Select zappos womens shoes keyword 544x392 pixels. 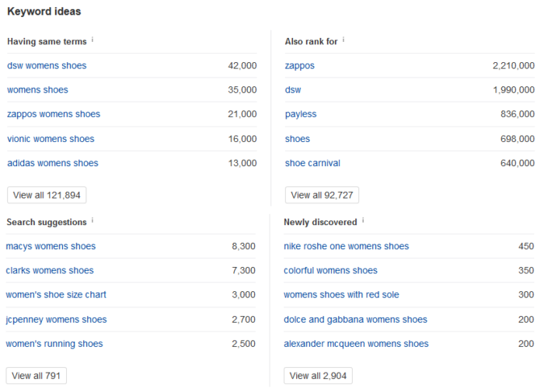(54, 114)
